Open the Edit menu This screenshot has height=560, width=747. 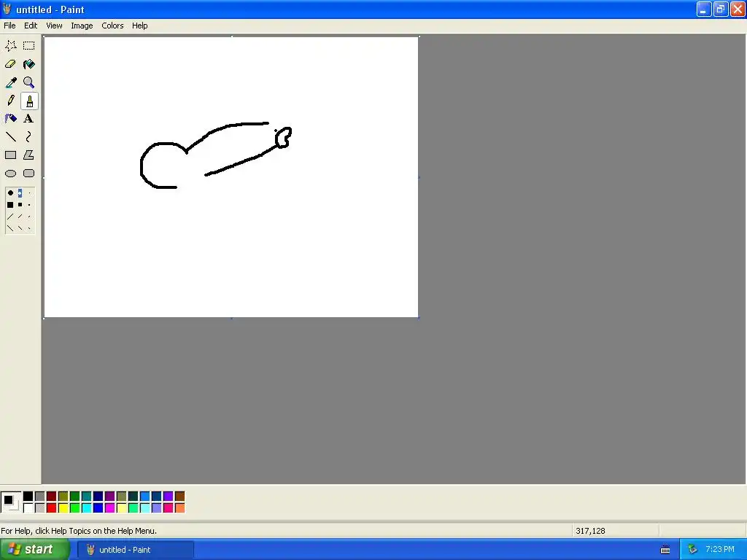click(31, 26)
